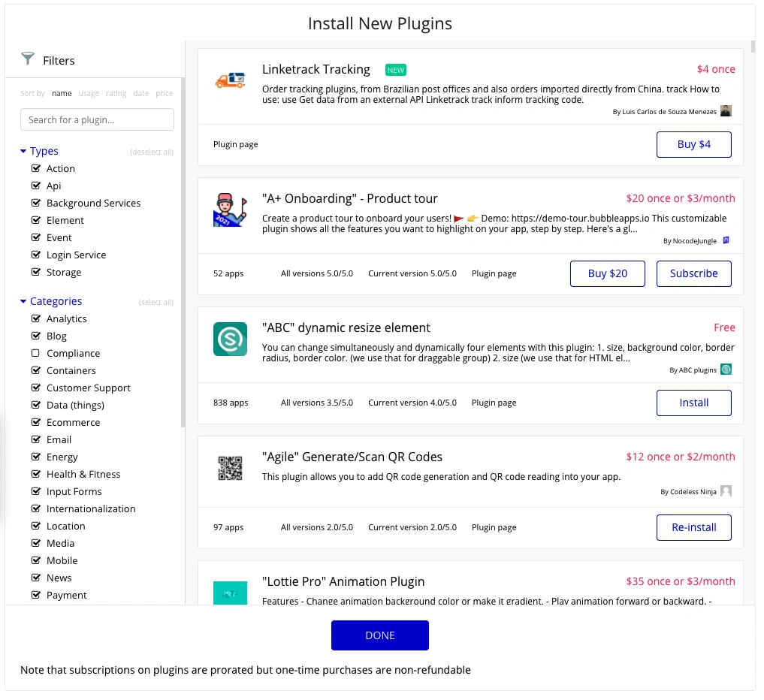Image resolution: width=764 pixels, height=700 pixels.
Task: Toggle the Email category checkbox
Action: 35,440
